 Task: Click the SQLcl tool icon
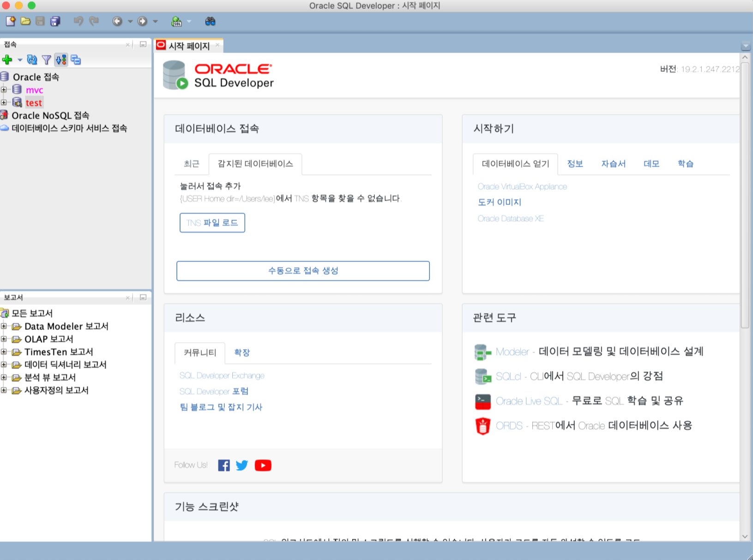482,376
